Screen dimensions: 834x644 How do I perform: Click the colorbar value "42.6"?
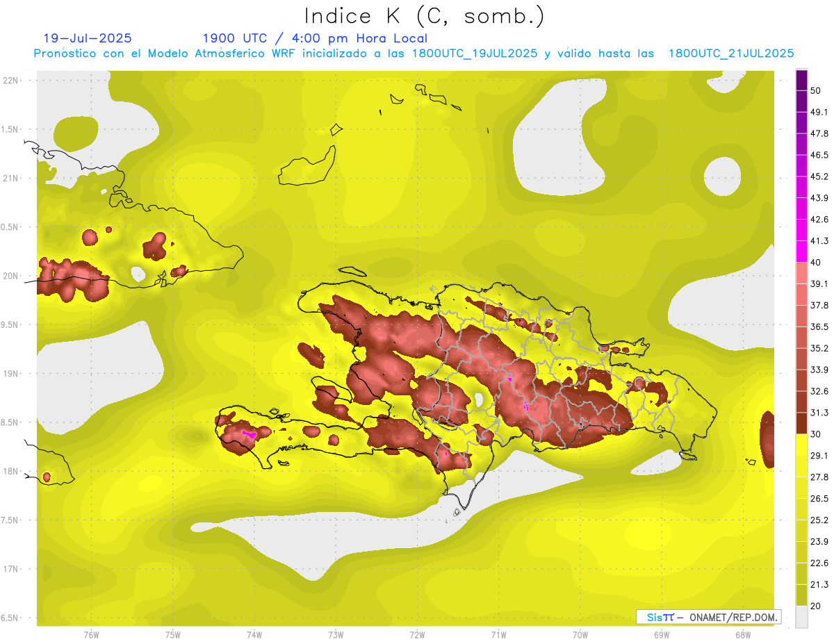coord(819,220)
